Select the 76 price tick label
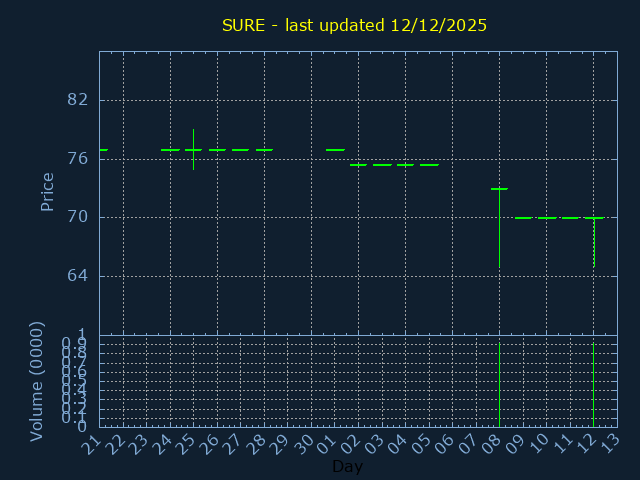640x480 pixels. click(77, 158)
